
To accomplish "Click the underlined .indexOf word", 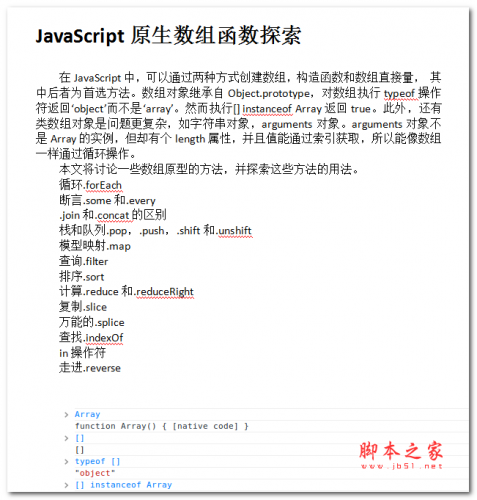I will click(103, 338).
